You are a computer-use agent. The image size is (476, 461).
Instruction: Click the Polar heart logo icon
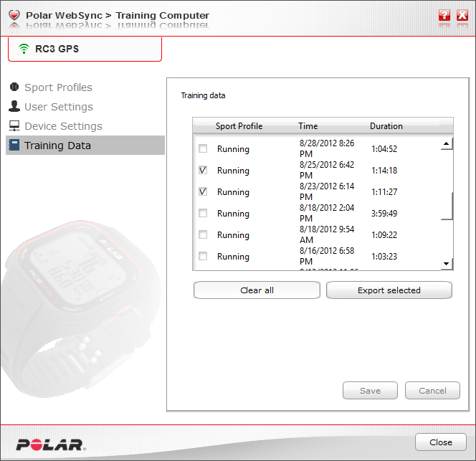(x=14, y=14)
